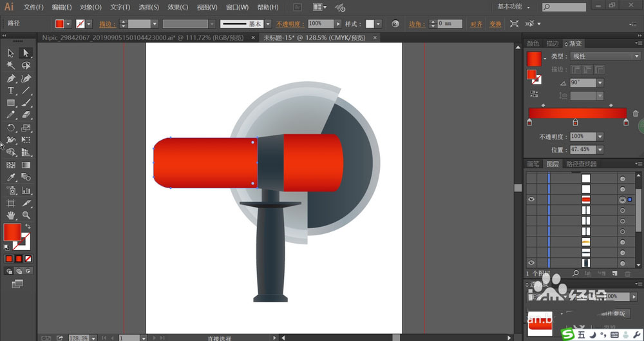Viewport: 644px width, 341px height.
Task: Select the Eraser tool
Action: pyautogui.click(x=26, y=115)
